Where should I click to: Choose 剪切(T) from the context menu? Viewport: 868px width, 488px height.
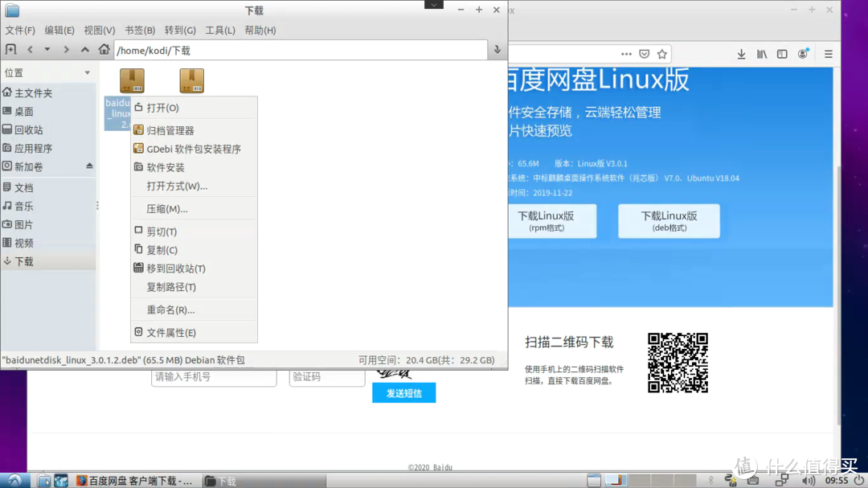(x=194, y=232)
